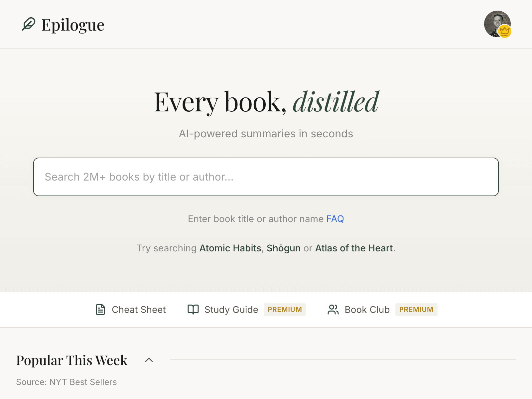Click inside the book search field
This screenshot has height=399, width=532.
coord(266,177)
